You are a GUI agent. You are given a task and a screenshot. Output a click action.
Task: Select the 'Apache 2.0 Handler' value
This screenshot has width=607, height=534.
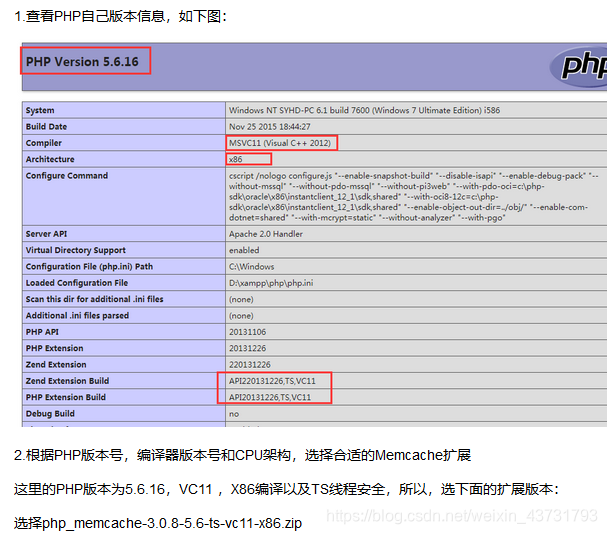tap(266, 234)
